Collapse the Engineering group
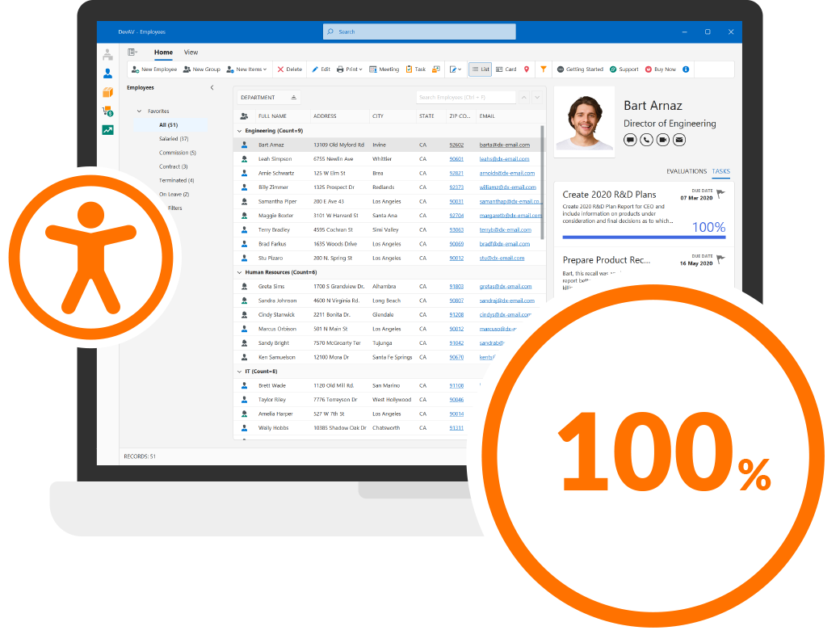The image size is (840, 643). (x=239, y=131)
